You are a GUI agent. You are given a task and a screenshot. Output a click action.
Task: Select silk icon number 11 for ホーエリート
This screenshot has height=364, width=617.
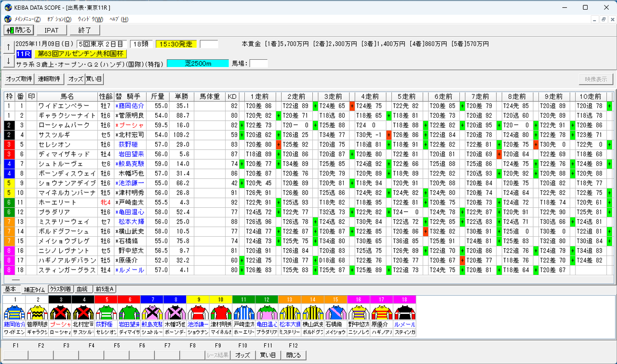coord(243,312)
